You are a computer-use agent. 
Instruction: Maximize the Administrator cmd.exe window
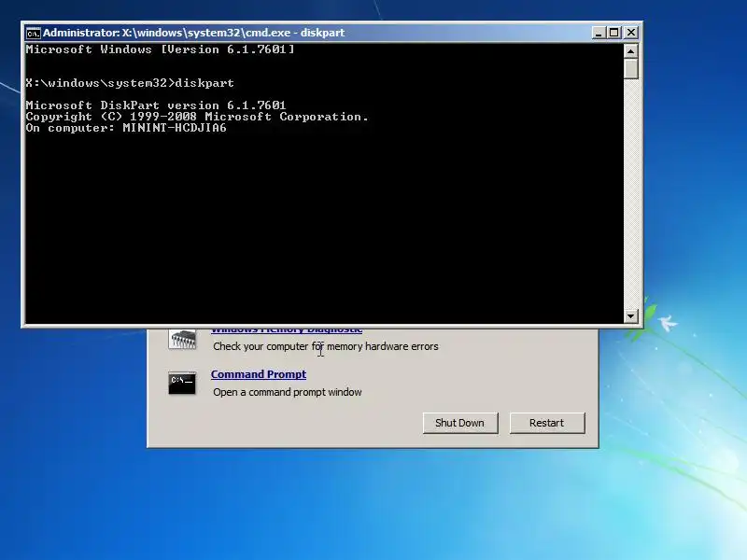coord(614,33)
